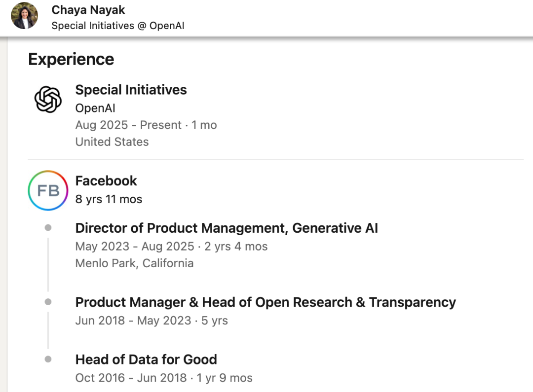Open the Head of Data for Good role
The width and height of the screenshot is (533, 392).
pyautogui.click(x=146, y=359)
